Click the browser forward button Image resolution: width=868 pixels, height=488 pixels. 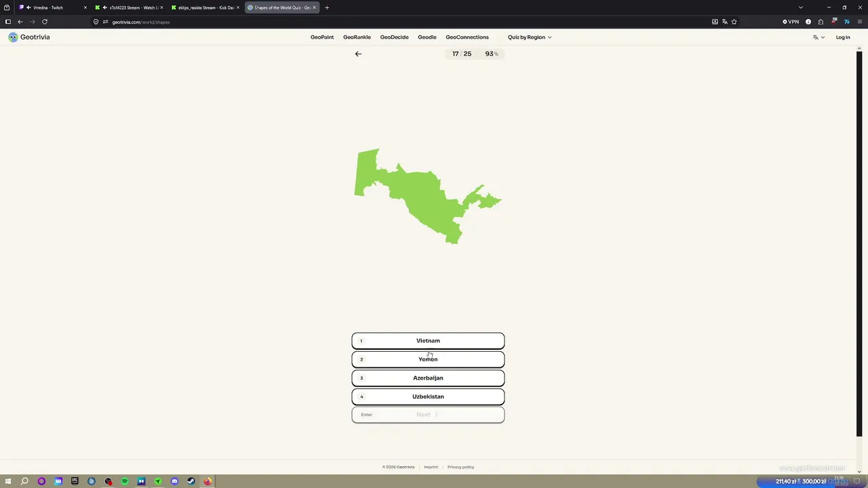[32, 22]
